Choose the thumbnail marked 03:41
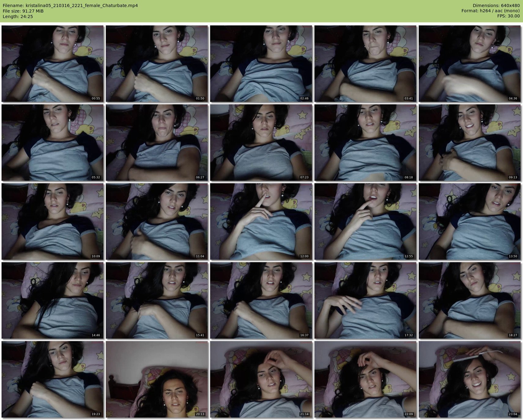523x420 pixels. (x=365, y=64)
